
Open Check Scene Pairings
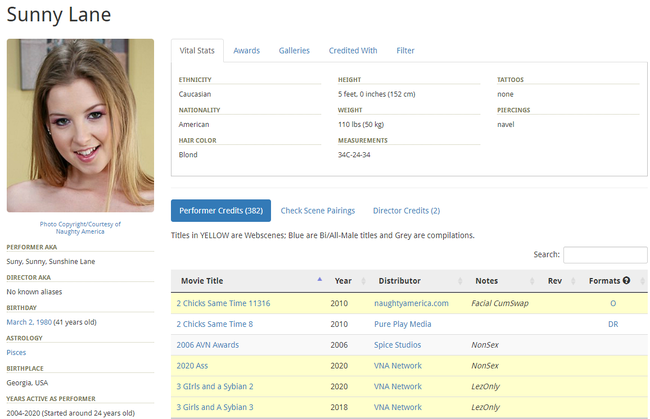(318, 211)
